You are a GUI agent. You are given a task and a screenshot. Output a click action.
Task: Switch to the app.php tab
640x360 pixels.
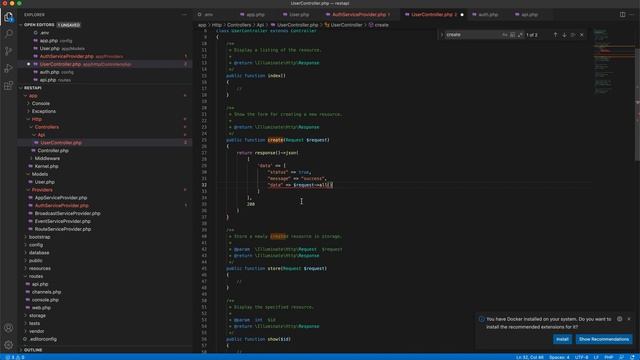255,14
